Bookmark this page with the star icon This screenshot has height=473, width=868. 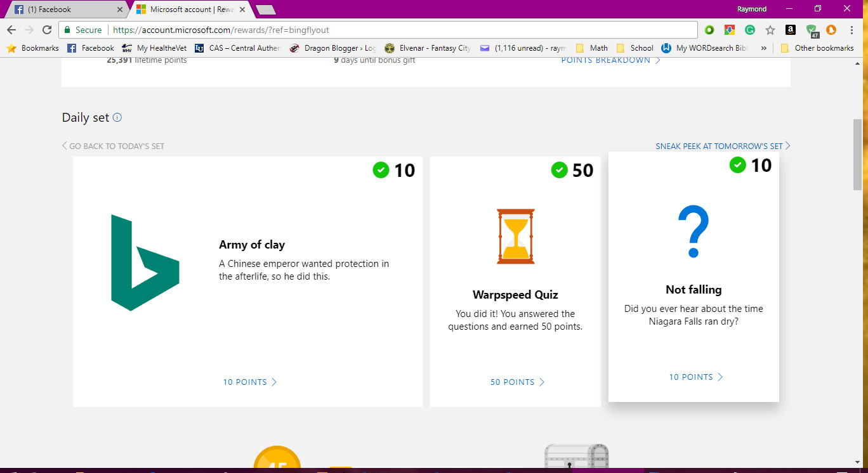[770, 30]
